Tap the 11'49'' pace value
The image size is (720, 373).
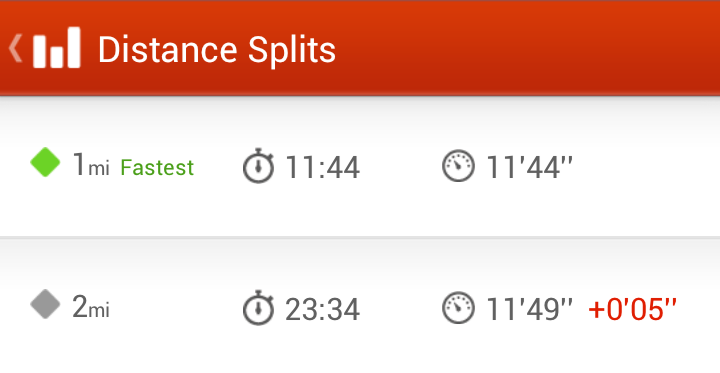click(x=529, y=309)
